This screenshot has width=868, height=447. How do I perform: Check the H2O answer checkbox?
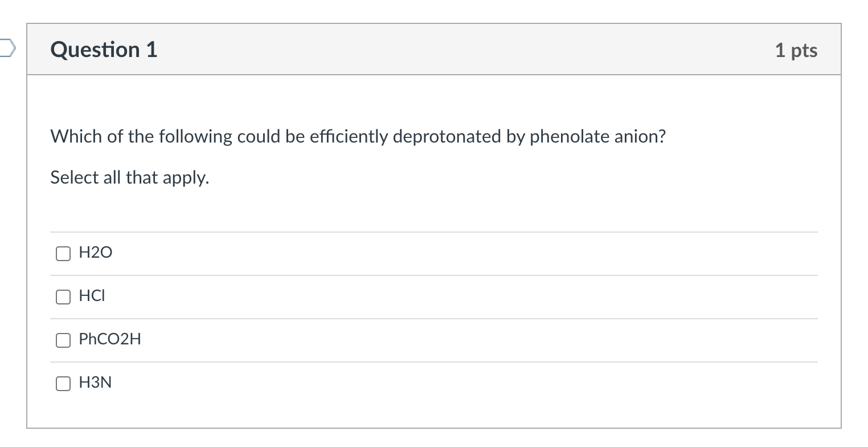[63, 253]
